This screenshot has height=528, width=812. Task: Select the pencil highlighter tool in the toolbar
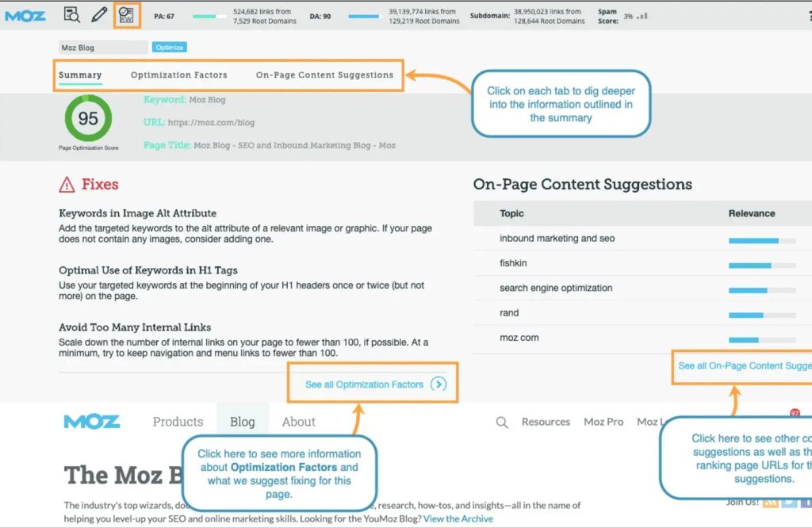[98, 14]
